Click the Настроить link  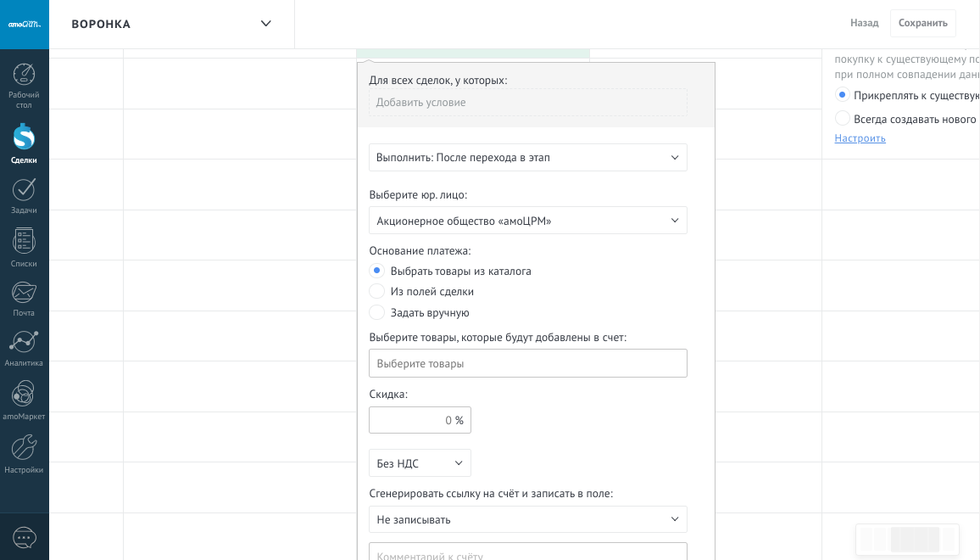(860, 138)
